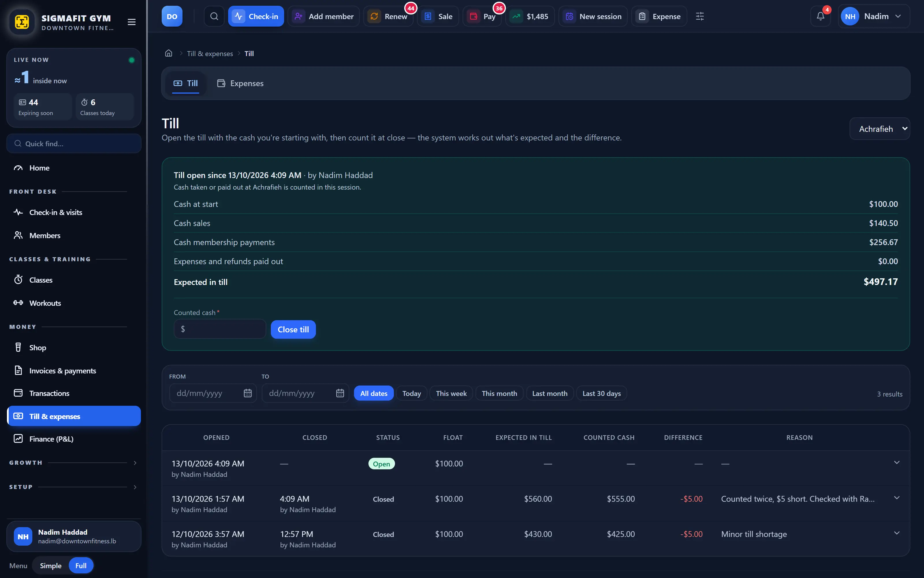Switch menu mode to Simple
Screen dimensions: 924x578
[51, 565]
